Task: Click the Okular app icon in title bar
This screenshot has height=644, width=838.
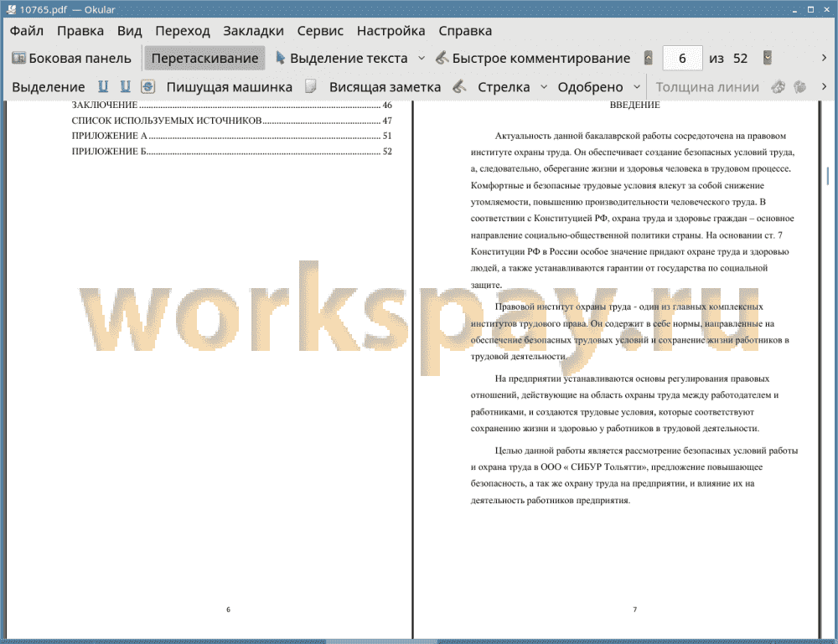Action: coord(11,9)
